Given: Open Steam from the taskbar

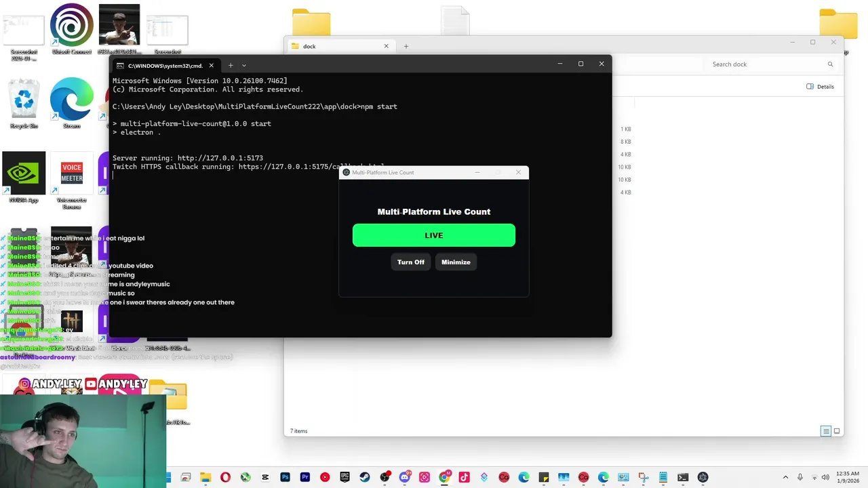Looking at the screenshot, I should coord(365,477).
